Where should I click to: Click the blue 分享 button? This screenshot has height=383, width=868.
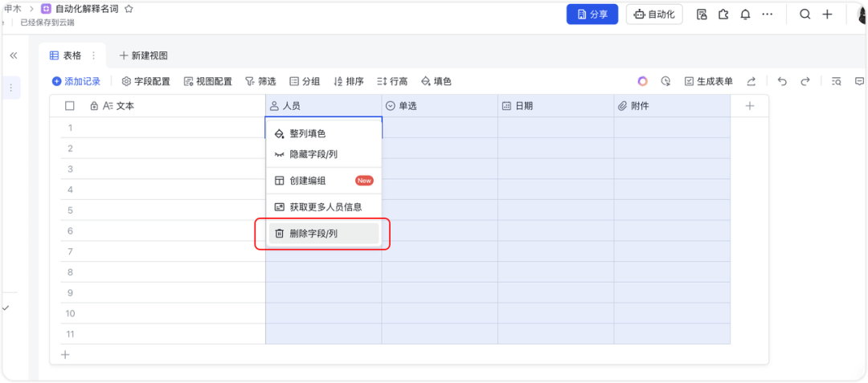592,14
